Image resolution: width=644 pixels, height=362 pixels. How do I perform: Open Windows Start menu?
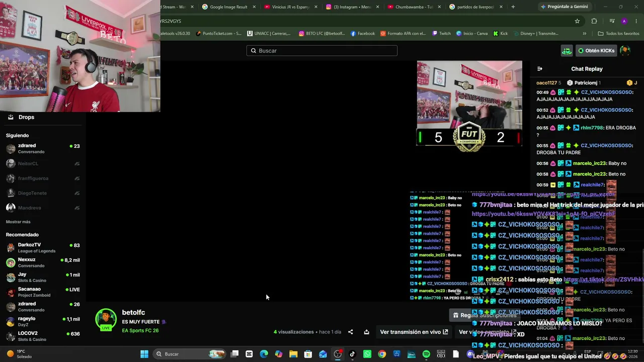coord(144,354)
